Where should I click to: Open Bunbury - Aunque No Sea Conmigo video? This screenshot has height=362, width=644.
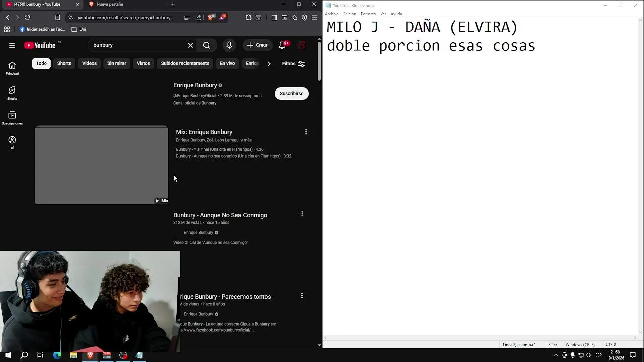[x=220, y=215]
